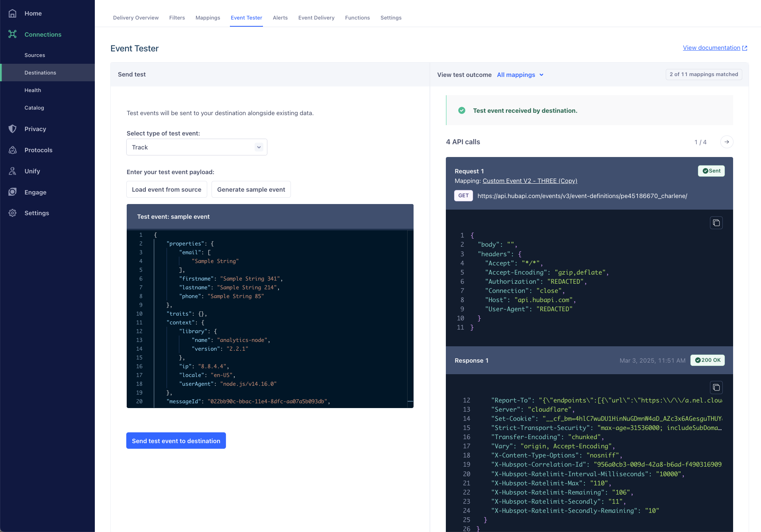Screen dimensions: 761x532
Task: Open Privacy via its shield icon
Action: tap(12, 129)
